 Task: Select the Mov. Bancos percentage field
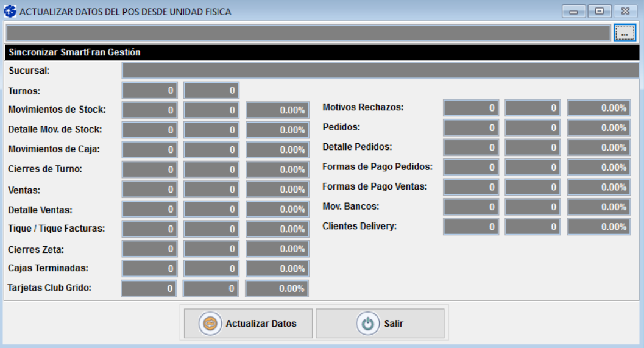599,207
